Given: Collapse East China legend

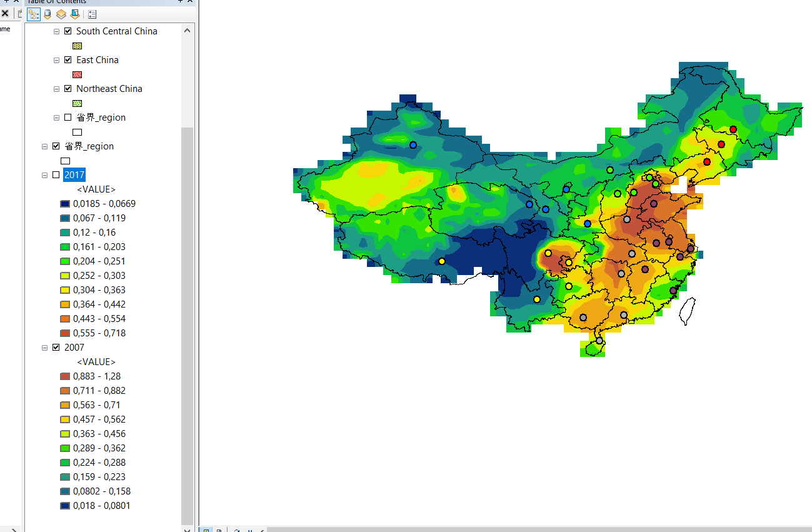Looking at the screenshot, I should coord(57,59).
